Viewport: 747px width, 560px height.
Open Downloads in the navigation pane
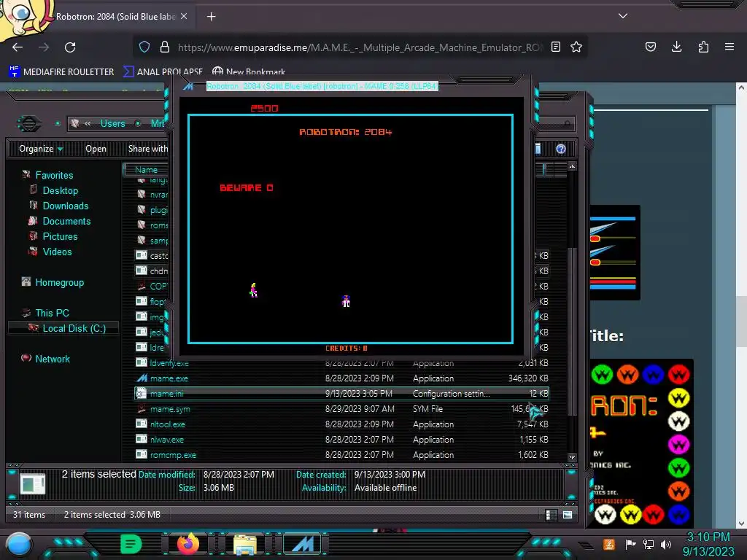pyautogui.click(x=66, y=206)
